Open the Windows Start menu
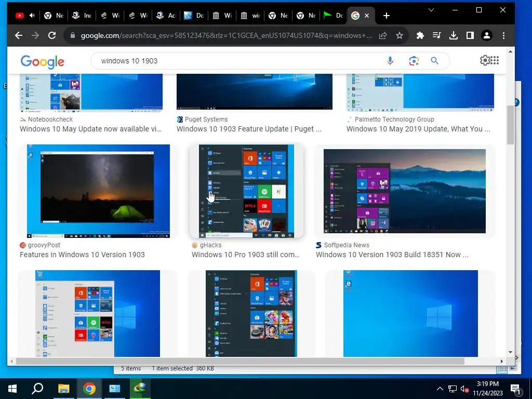This screenshot has width=532, height=399. [12, 389]
